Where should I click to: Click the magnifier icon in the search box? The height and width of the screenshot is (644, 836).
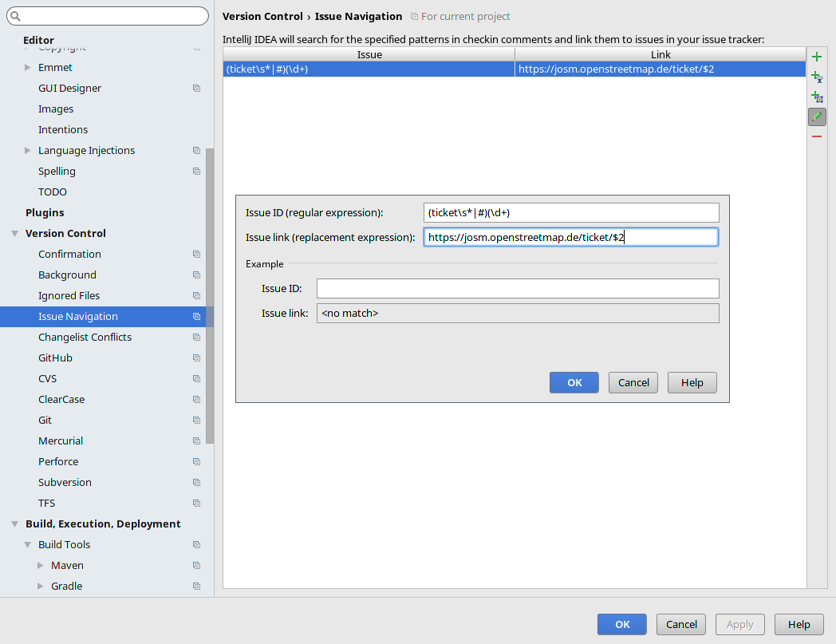(14, 16)
